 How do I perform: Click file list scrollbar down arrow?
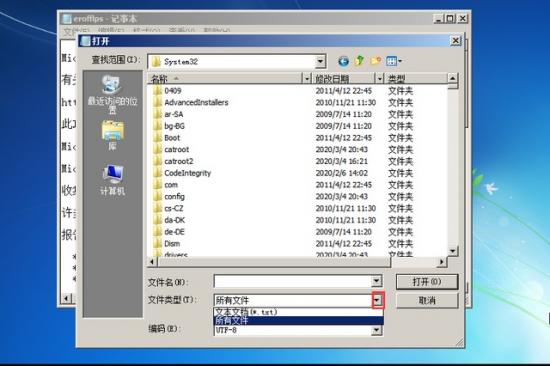(452, 251)
